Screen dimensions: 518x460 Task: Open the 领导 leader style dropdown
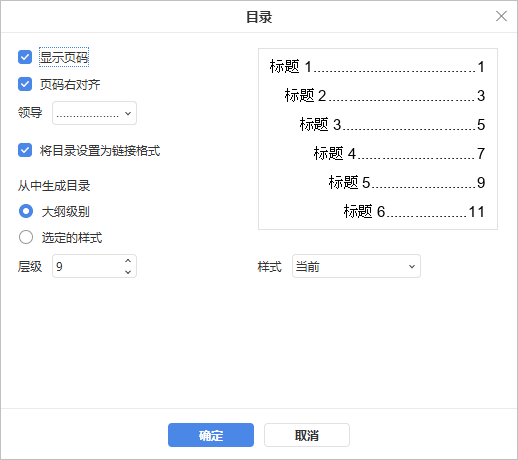pos(94,113)
